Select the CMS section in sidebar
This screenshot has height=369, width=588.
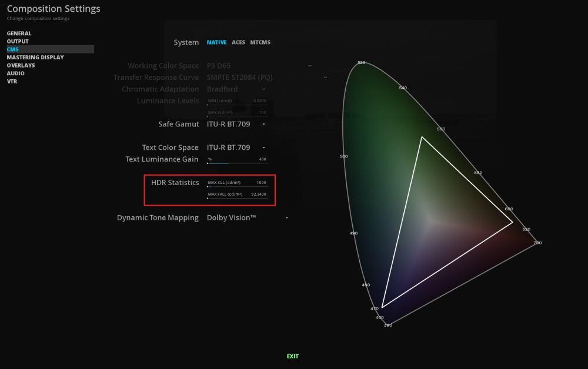click(x=50, y=49)
